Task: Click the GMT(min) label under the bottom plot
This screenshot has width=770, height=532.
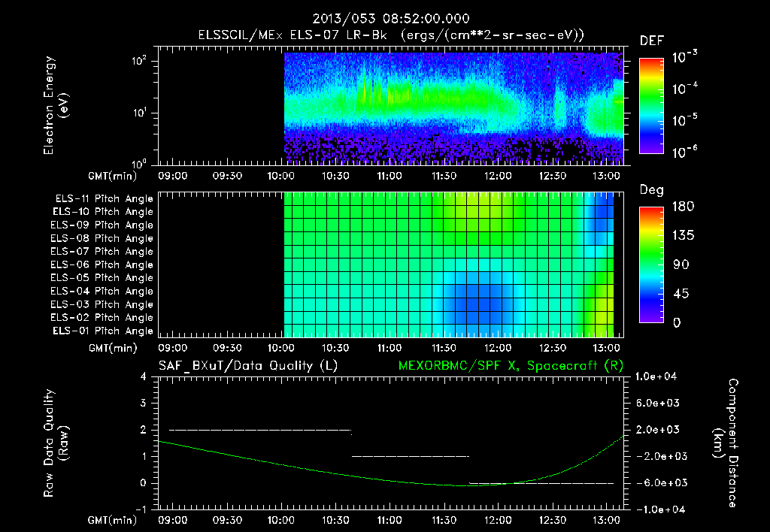Action: click(x=113, y=520)
